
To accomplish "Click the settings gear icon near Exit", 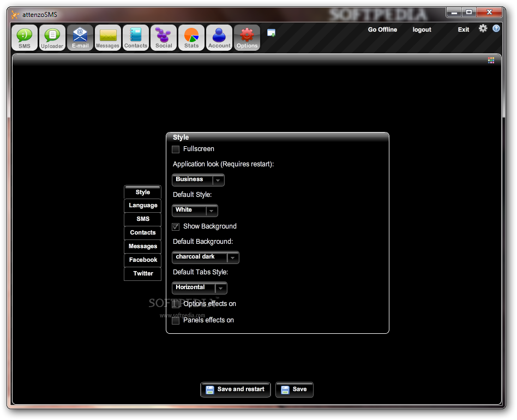I will pos(483,28).
